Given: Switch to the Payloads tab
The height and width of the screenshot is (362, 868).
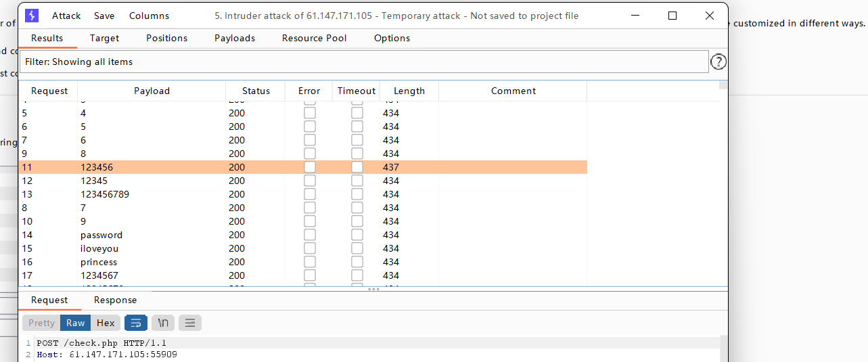Looking at the screenshot, I should 235,38.
